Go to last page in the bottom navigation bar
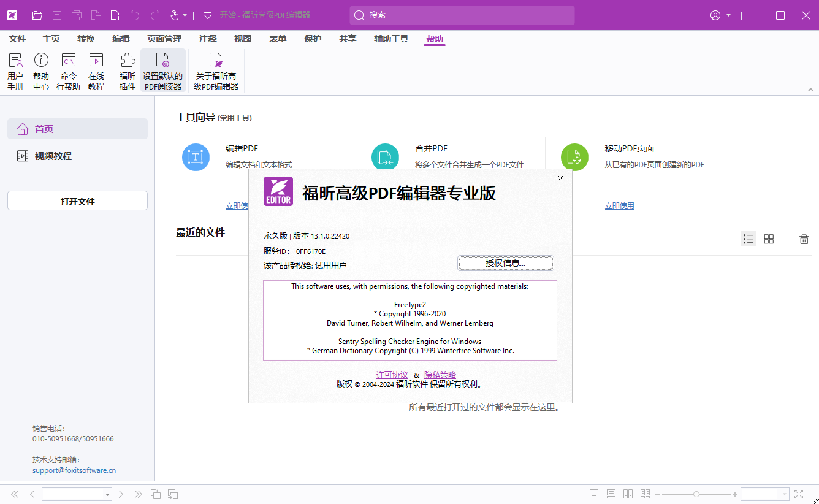The width and height of the screenshot is (819, 504). tap(139, 494)
